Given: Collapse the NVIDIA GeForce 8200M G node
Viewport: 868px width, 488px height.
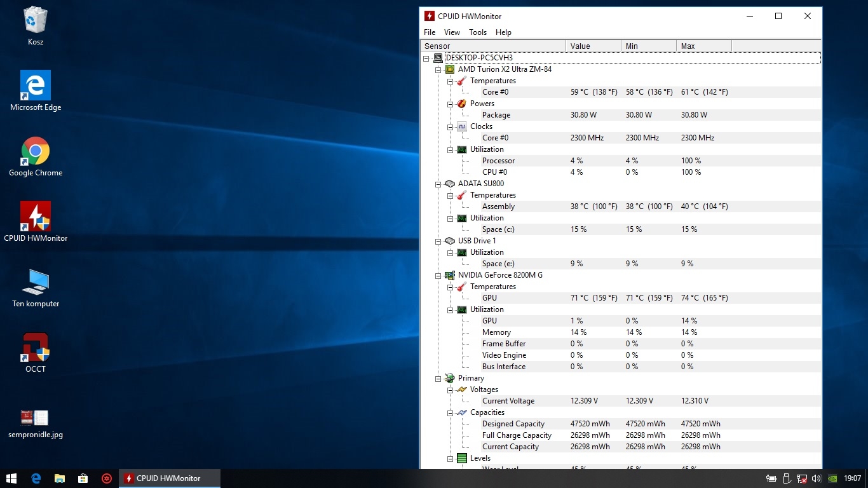Looking at the screenshot, I should (x=438, y=275).
